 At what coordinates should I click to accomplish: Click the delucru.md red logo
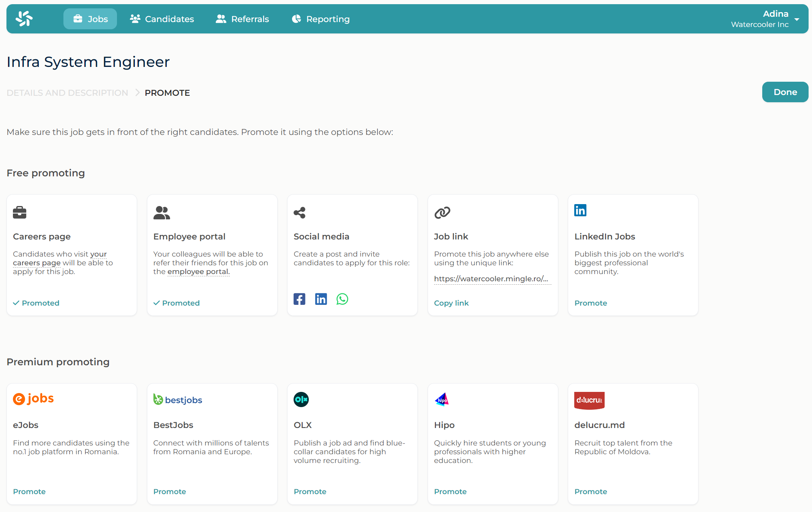(589, 400)
